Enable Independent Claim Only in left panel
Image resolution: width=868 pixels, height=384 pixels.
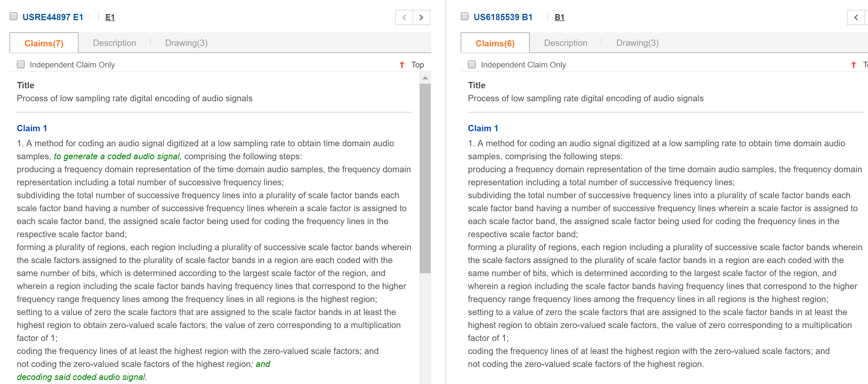coord(21,64)
